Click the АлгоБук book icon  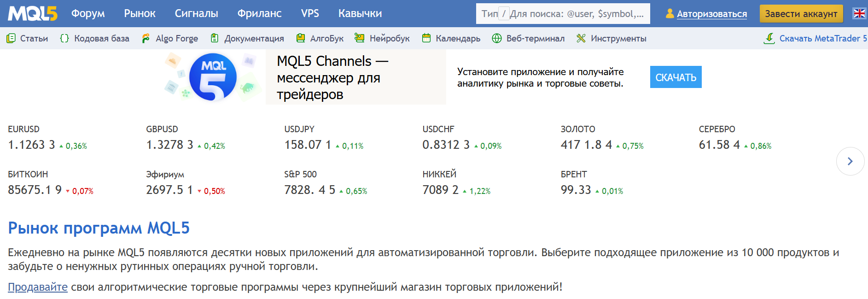(301, 38)
